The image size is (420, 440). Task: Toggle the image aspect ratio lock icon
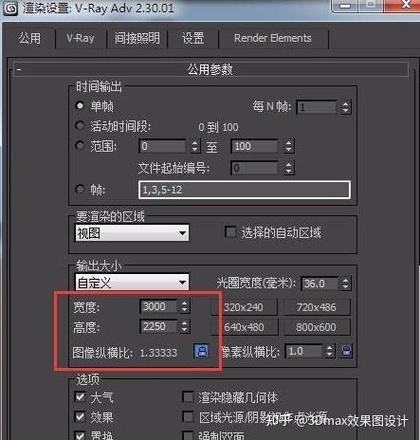201,351
